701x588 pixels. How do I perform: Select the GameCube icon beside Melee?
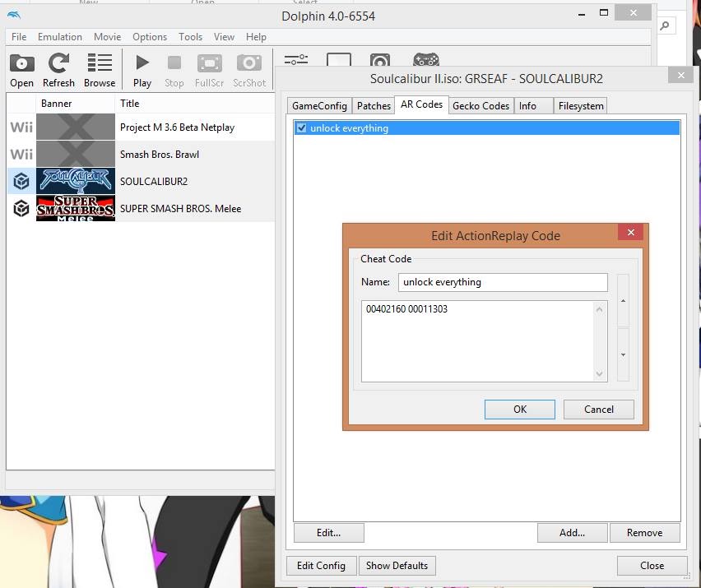click(21, 208)
